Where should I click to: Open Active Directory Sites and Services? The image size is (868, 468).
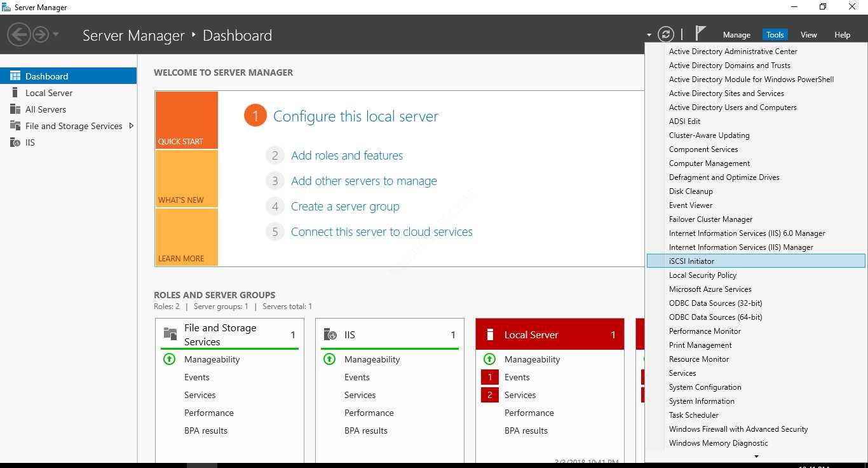point(756,93)
